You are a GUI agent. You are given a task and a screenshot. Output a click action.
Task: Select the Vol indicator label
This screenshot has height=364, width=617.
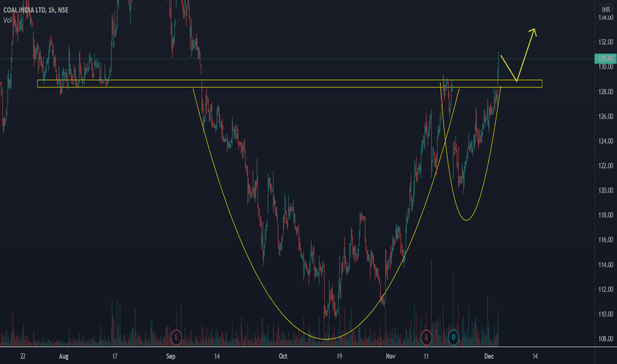(x=7, y=20)
